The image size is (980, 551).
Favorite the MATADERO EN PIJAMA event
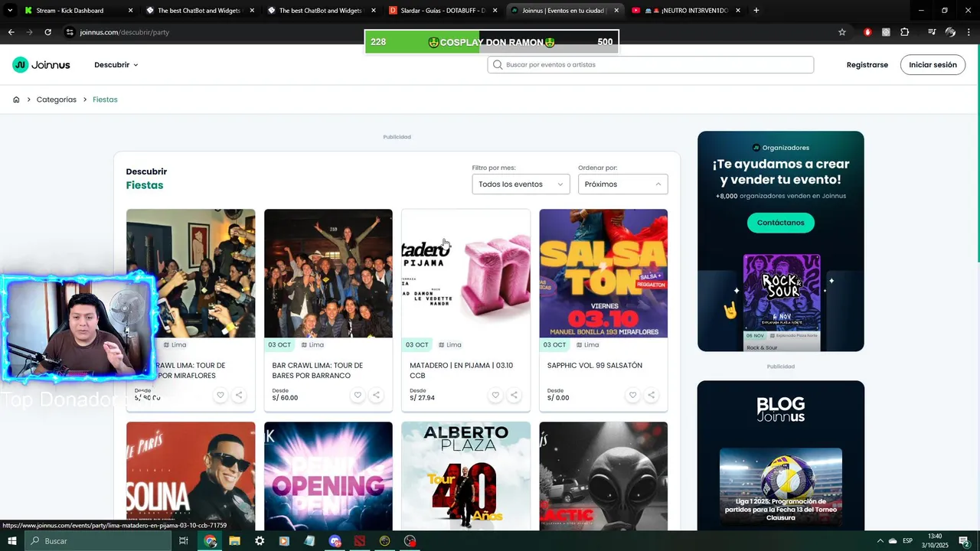495,395
